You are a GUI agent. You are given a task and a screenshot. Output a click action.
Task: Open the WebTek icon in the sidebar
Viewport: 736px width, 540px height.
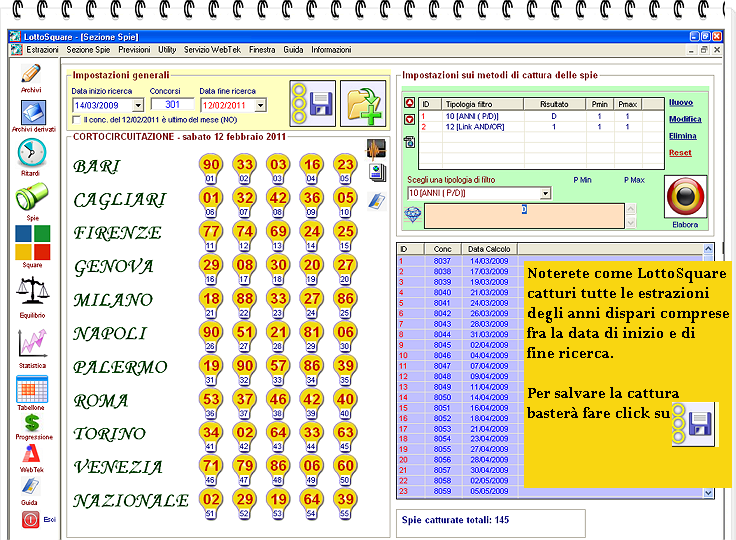(x=31, y=454)
